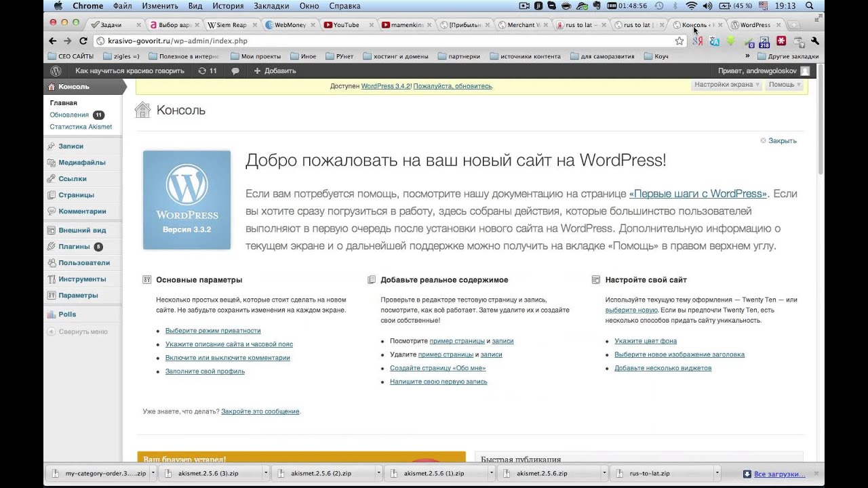The image size is (868, 488).
Task: Open Плагины menu in sidebar
Action: click(83, 247)
